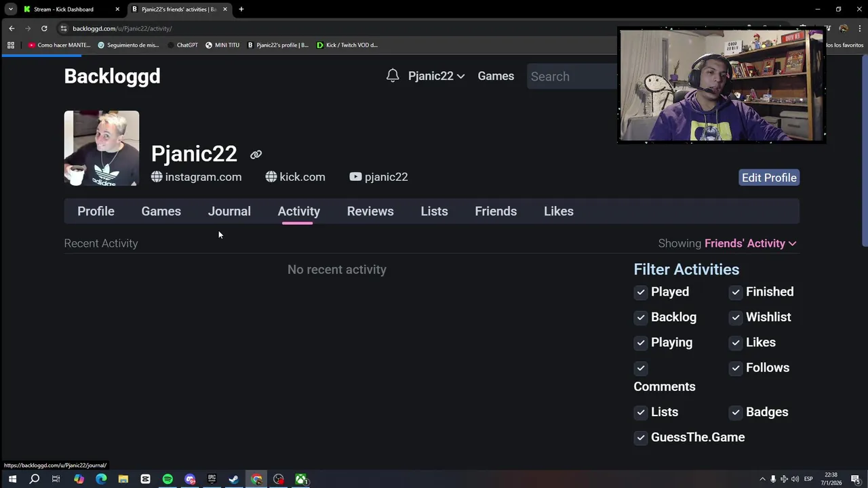Viewport: 868px width, 488px height.
Task: Disable the GuessThe.Game filter
Action: [641, 438]
